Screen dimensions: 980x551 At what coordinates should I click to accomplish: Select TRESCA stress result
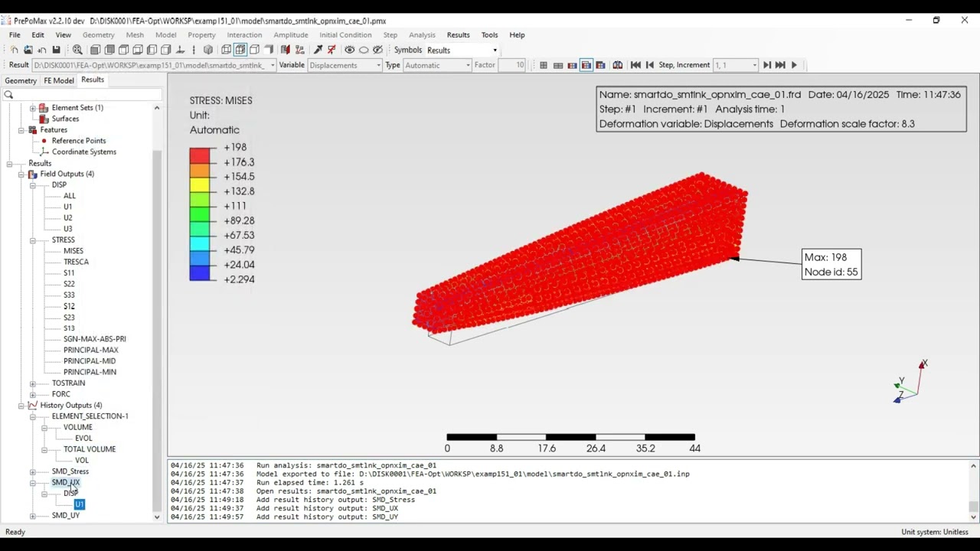(x=76, y=262)
